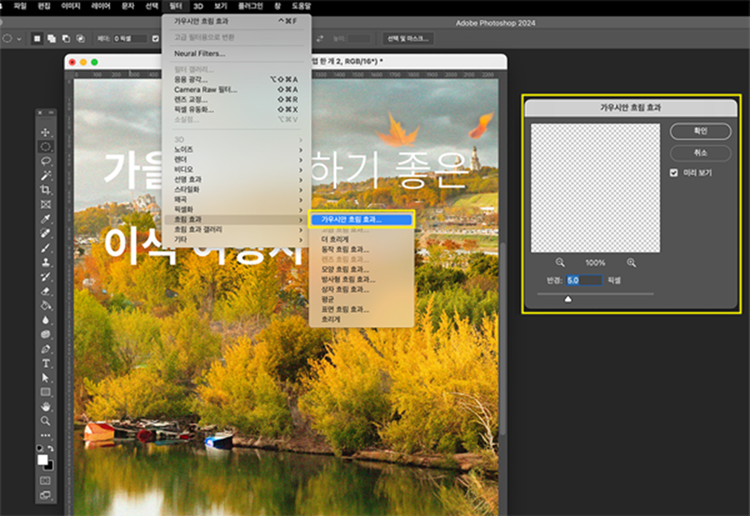Select the Path Selection arrow tool
750x516 pixels.
45,378
